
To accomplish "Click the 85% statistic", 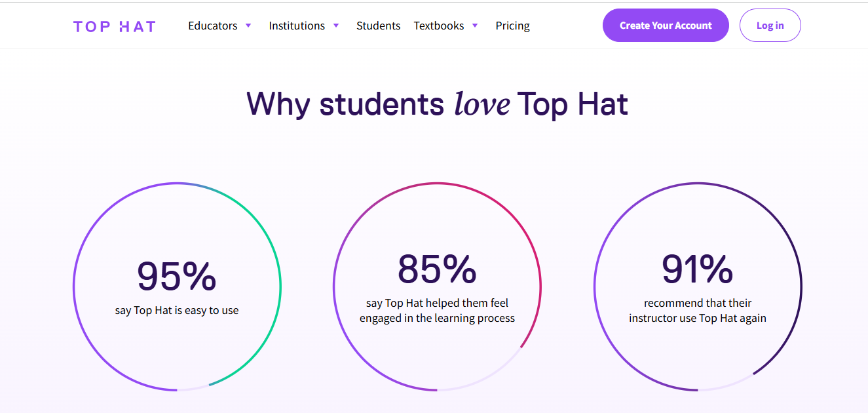I will (x=437, y=269).
